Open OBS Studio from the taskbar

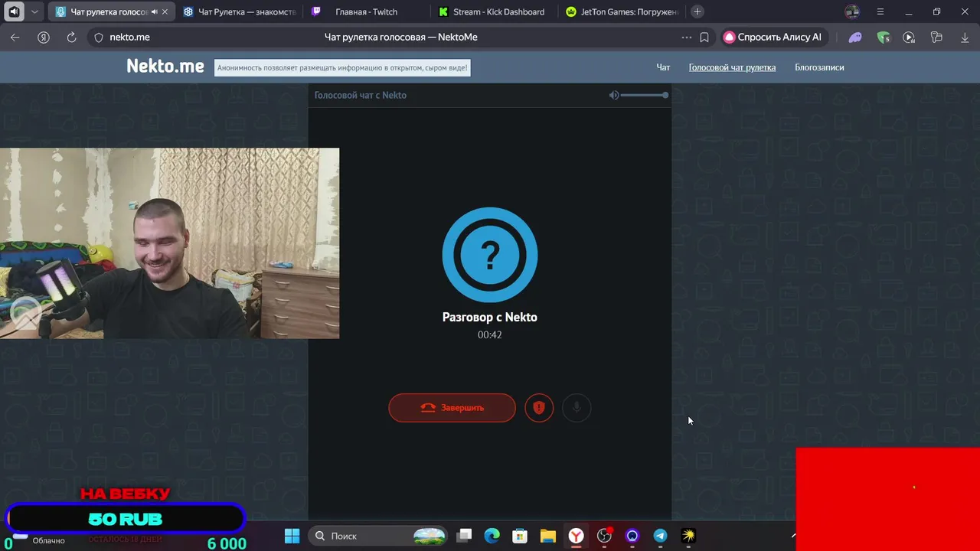[x=604, y=536]
